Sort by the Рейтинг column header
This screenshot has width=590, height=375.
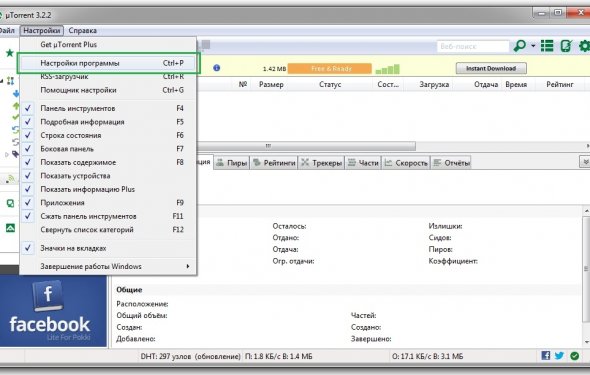tap(560, 84)
